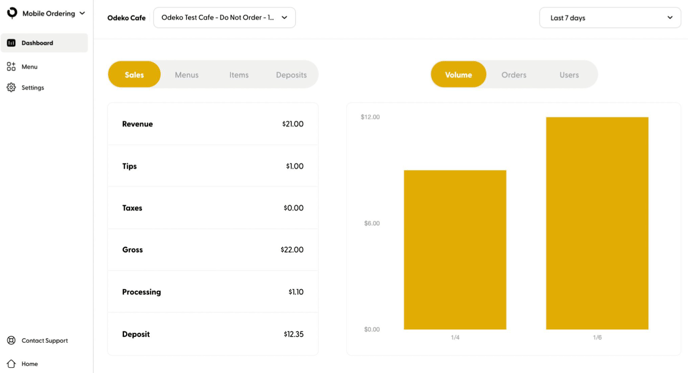Toggle chart to Orders view

tap(514, 75)
